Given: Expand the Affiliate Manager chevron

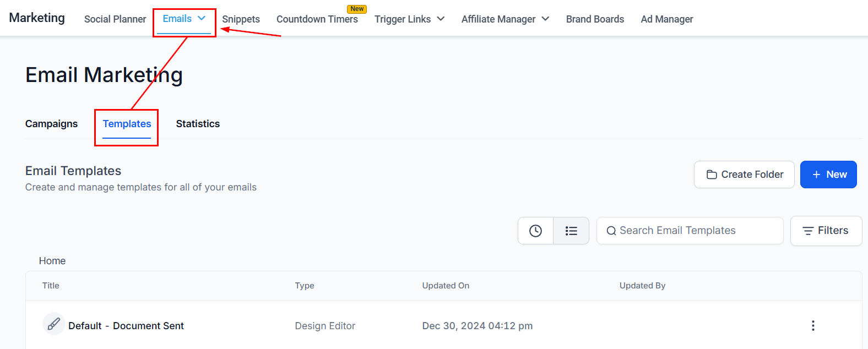Looking at the screenshot, I should point(545,19).
